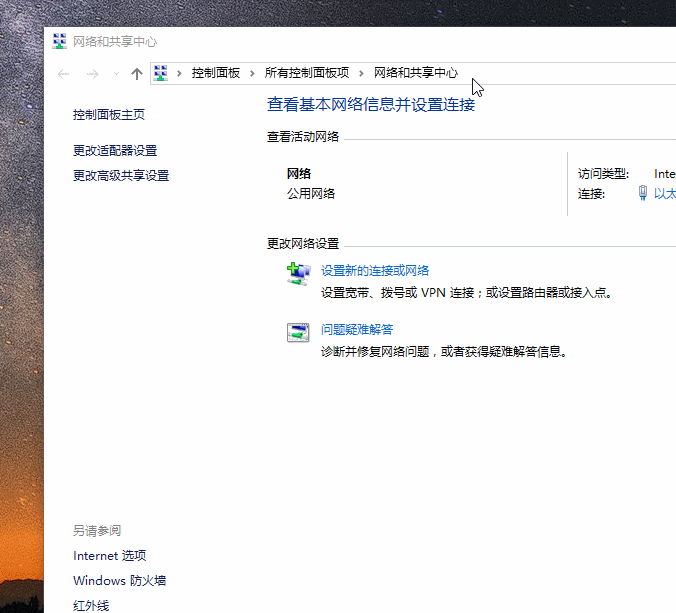Screen dimensions: 676x613
Task: Click the Network and Sharing Center title bar icon
Action: tap(59, 41)
